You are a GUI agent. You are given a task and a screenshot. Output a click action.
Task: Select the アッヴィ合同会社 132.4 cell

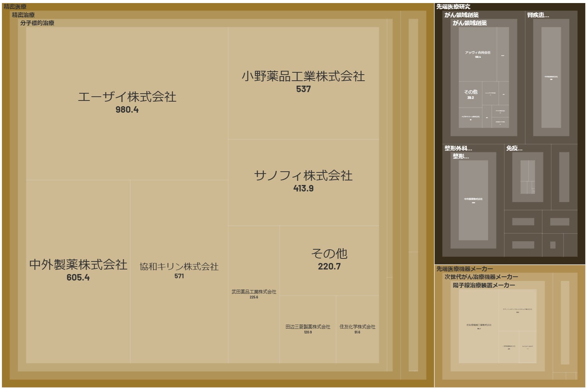pos(478,54)
